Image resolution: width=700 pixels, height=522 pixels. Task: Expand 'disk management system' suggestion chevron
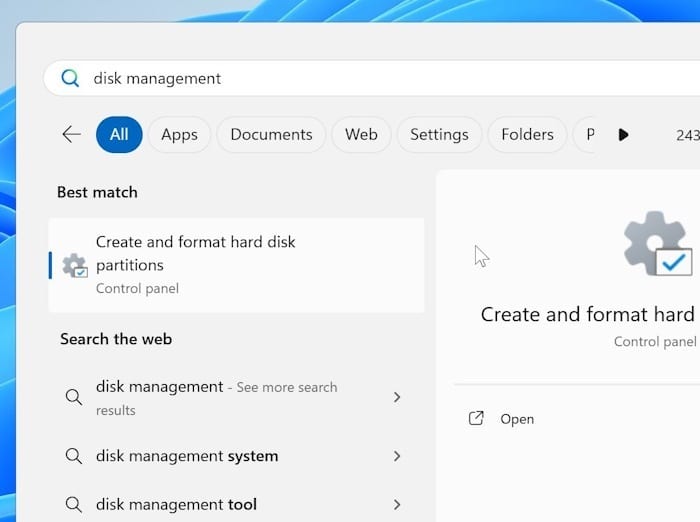[x=397, y=456]
